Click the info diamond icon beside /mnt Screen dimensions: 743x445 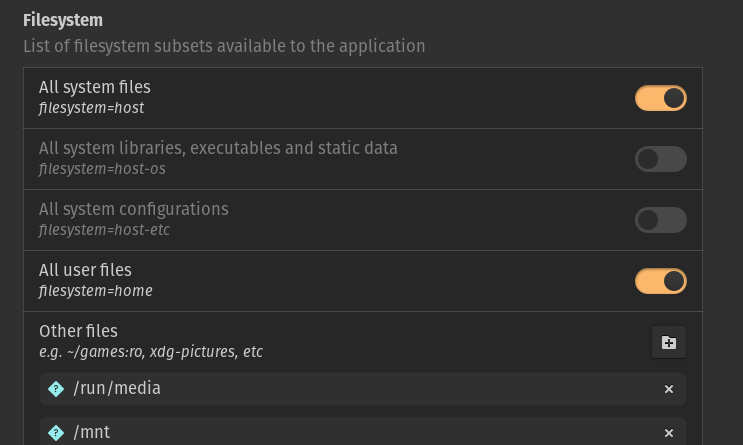coord(56,433)
